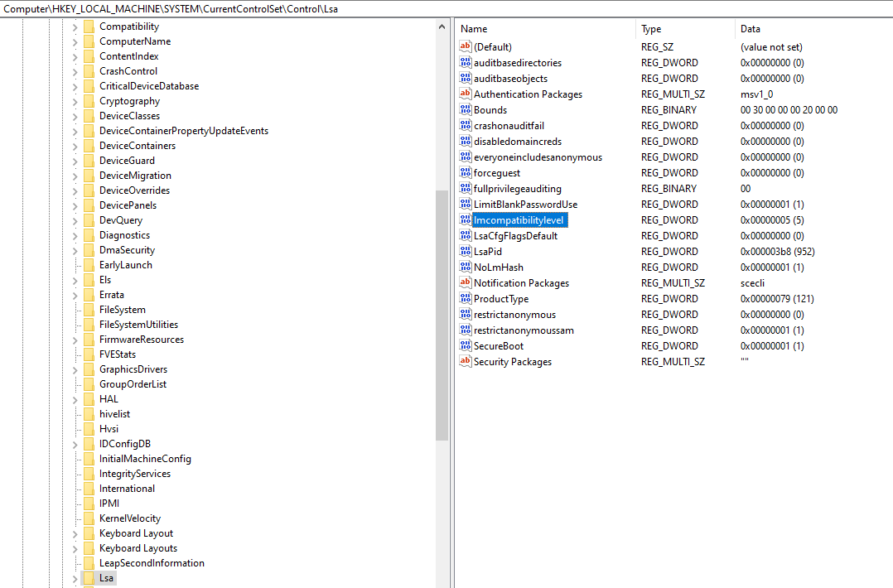The height and width of the screenshot is (588, 893).
Task: Select the binary icon for Bounds value
Action: (x=465, y=110)
